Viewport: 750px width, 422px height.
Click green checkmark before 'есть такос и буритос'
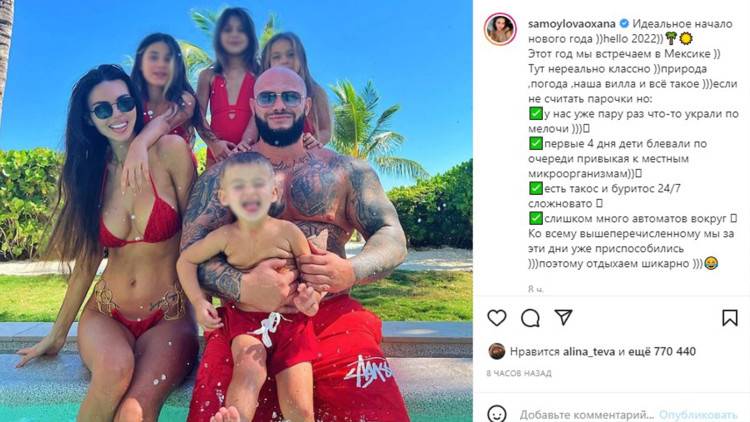(535, 189)
